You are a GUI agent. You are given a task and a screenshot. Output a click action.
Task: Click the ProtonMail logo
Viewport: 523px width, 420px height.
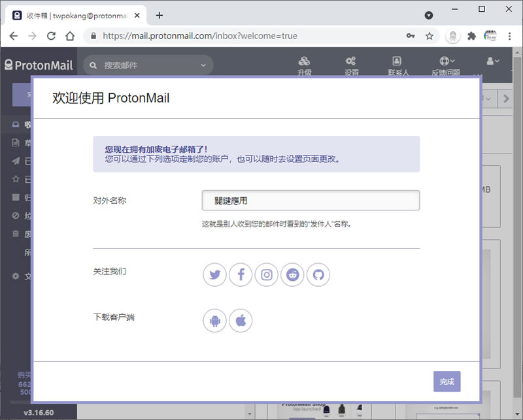[x=39, y=65]
